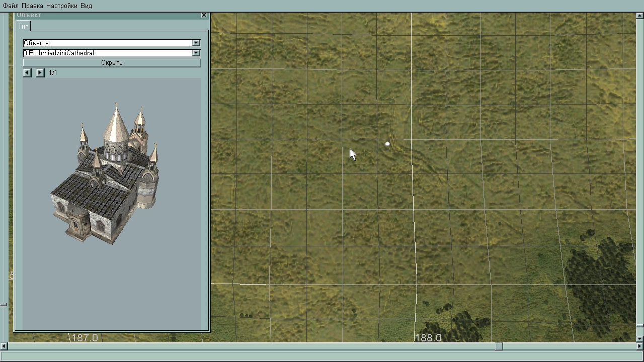Click the 1/1 page counter text
This screenshot has height=362, width=644.
[53, 73]
